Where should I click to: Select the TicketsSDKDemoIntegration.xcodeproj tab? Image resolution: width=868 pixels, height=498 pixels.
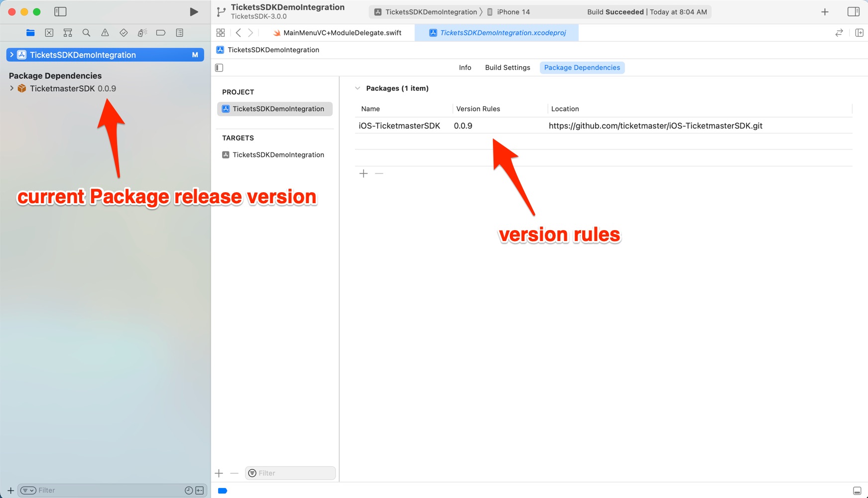pyautogui.click(x=497, y=33)
